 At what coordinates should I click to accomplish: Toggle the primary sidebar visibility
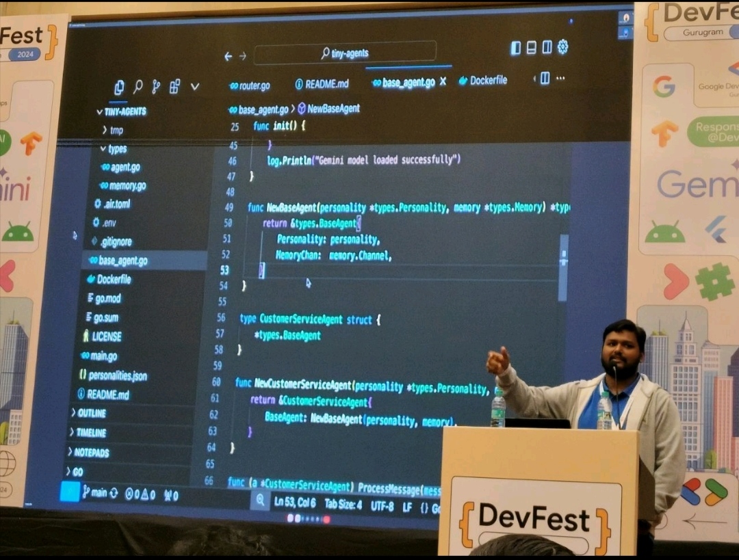click(x=516, y=48)
